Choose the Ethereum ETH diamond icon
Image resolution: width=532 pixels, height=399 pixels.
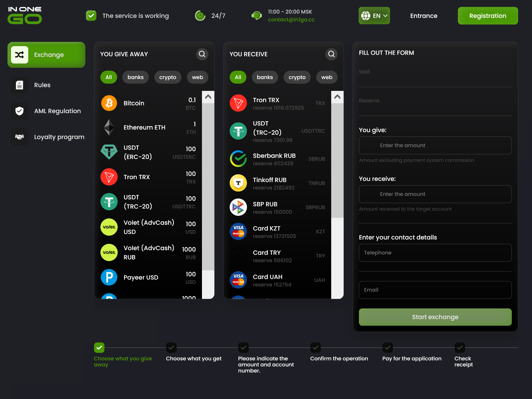click(109, 128)
